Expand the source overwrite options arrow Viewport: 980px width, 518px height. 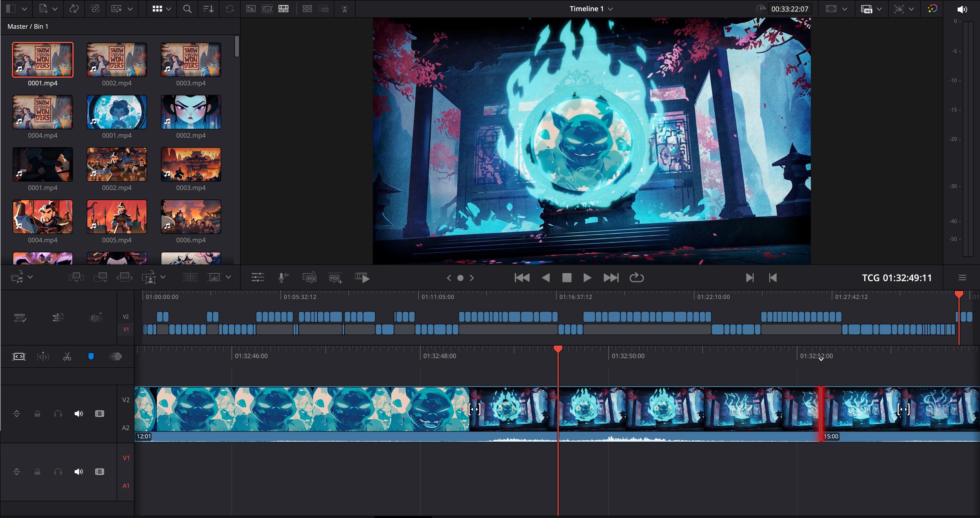tap(228, 277)
